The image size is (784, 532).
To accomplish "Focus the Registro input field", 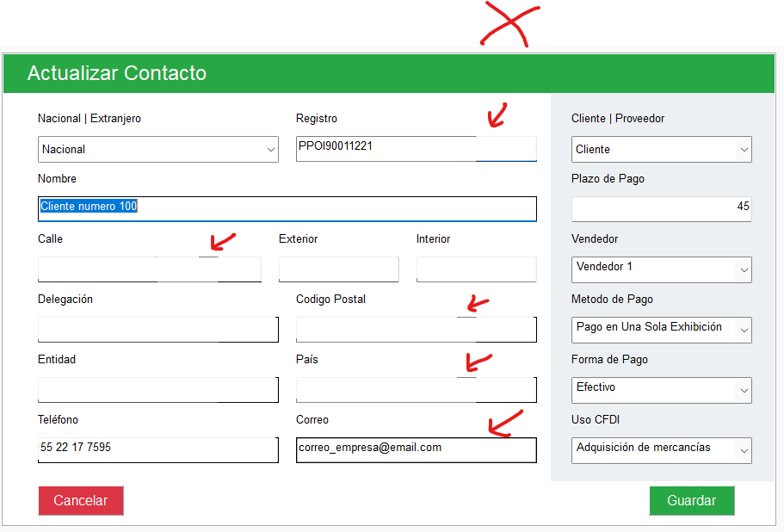I will coord(416,149).
